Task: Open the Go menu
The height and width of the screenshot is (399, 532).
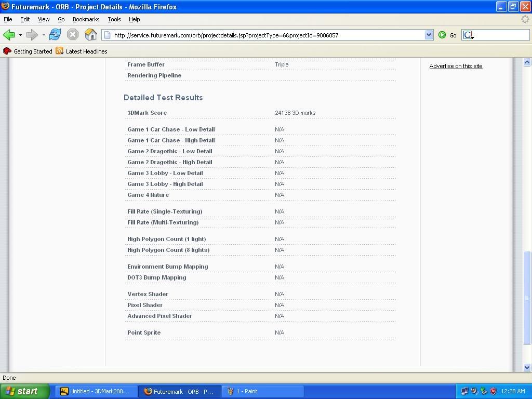Action: [x=61, y=19]
